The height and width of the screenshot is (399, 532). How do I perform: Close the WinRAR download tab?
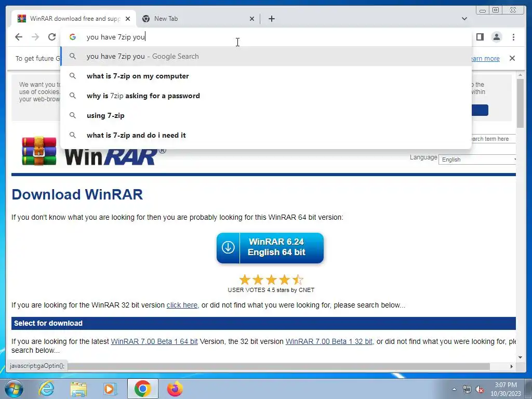point(128,19)
